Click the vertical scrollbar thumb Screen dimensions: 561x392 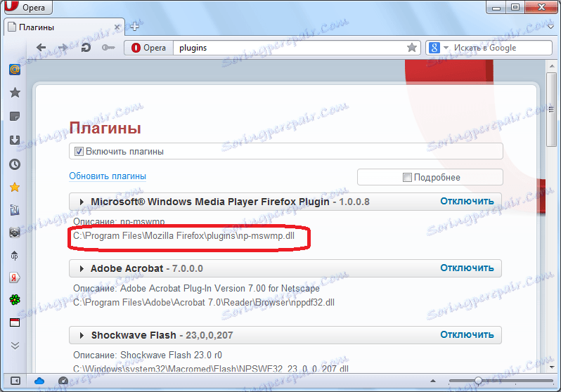(x=551, y=109)
